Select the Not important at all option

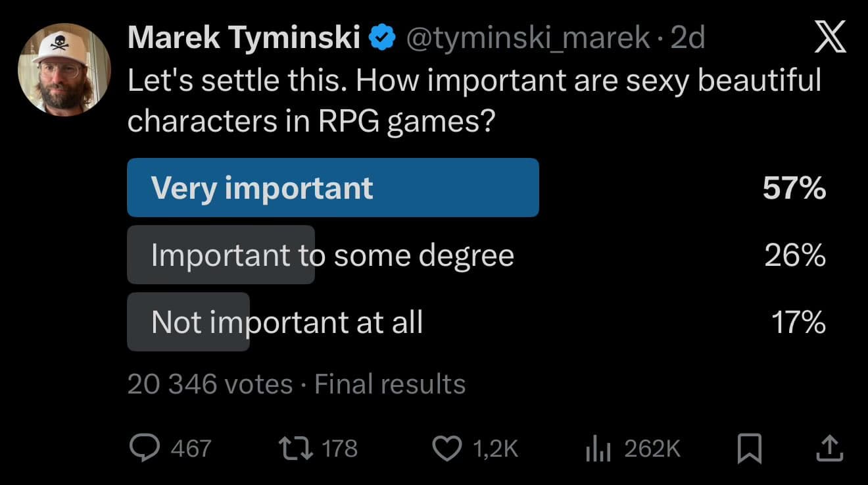(287, 322)
